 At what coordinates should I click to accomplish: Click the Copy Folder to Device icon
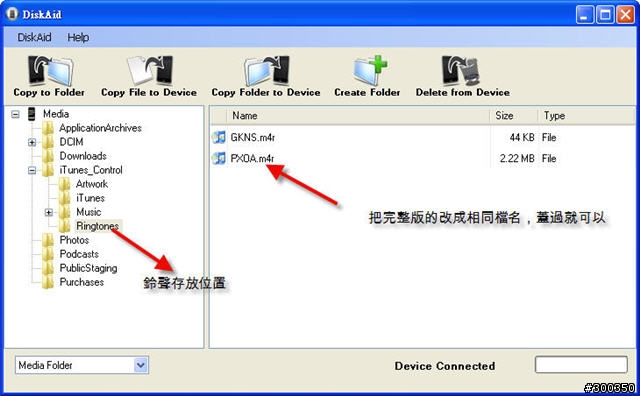click(x=267, y=71)
